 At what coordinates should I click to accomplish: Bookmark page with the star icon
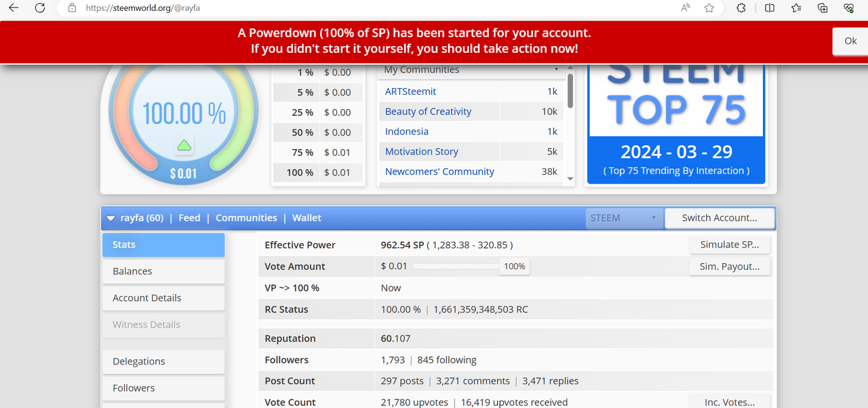709,8
